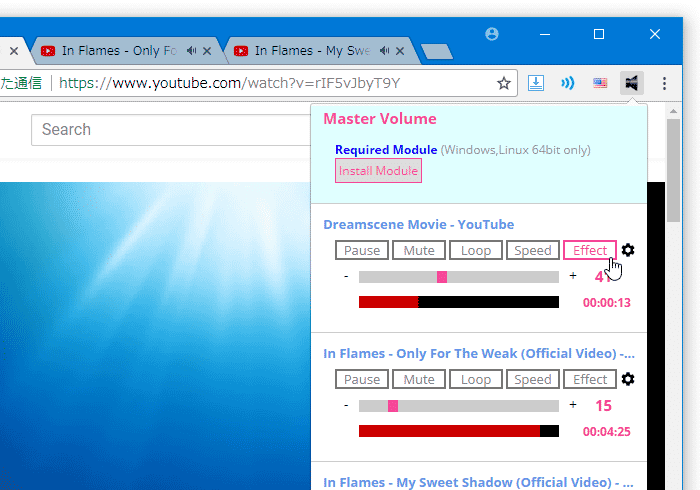Click the Required Module label

pos(386,150)
